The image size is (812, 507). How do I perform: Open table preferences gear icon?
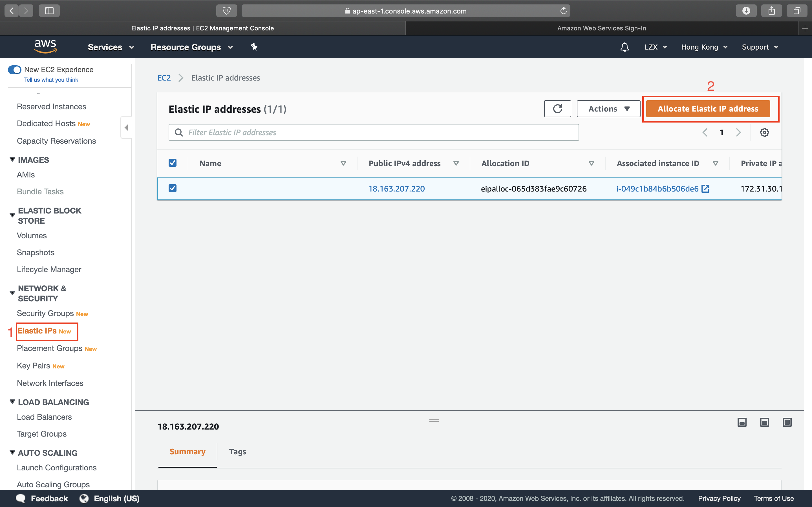[x=764, y=132]
